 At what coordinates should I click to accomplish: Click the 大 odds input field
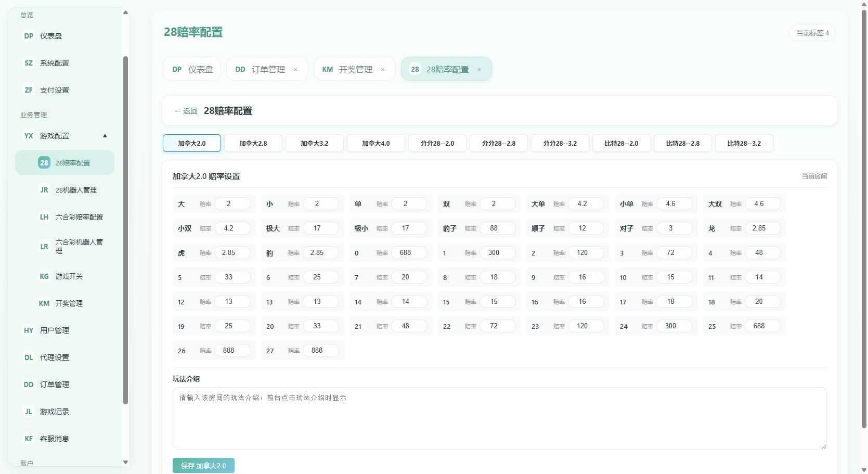(x=232, y=203)
